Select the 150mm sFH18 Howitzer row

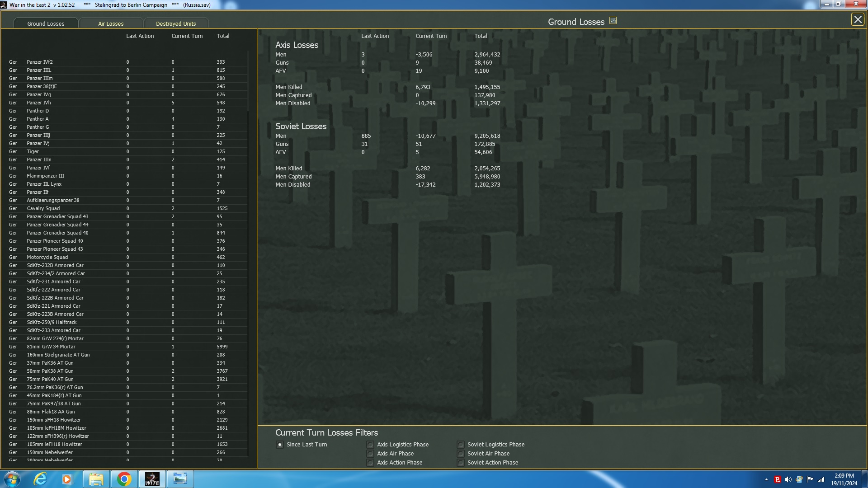127,420
